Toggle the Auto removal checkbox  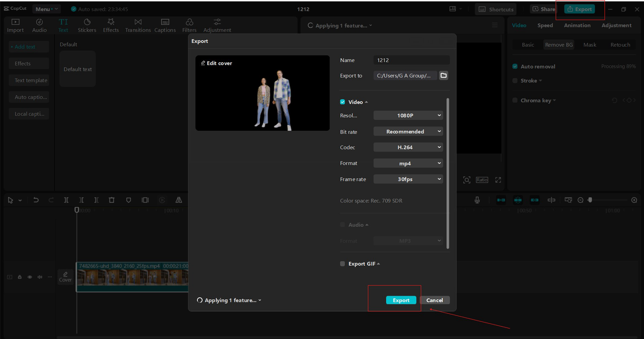[515, 66]
